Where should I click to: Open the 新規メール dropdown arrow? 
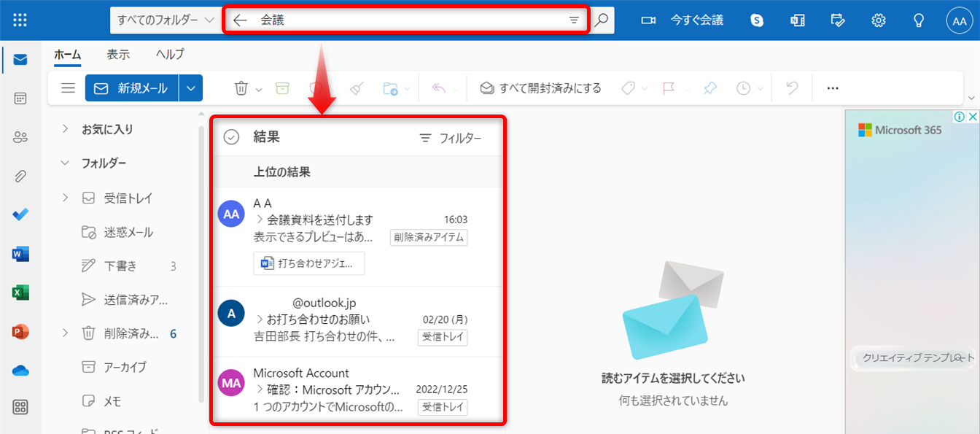(190, 88)
